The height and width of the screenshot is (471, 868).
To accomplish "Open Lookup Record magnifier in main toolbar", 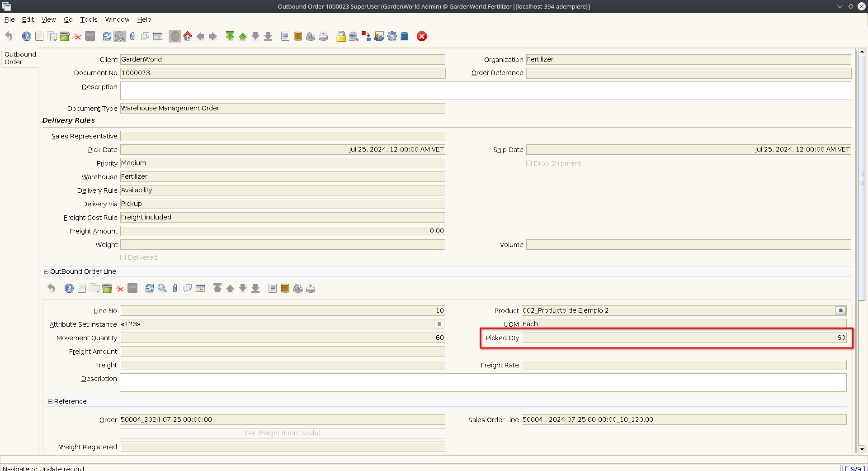I will 119,36.
